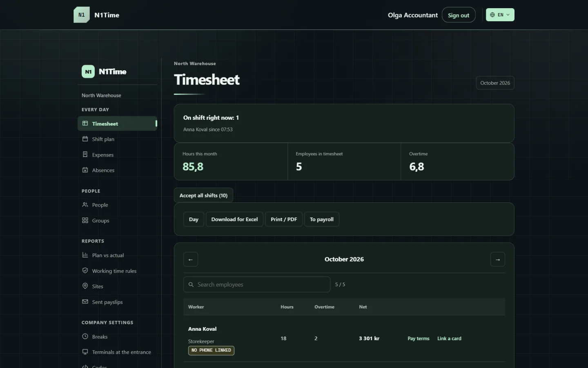Go to previous month with left arrow

point(191,259)
